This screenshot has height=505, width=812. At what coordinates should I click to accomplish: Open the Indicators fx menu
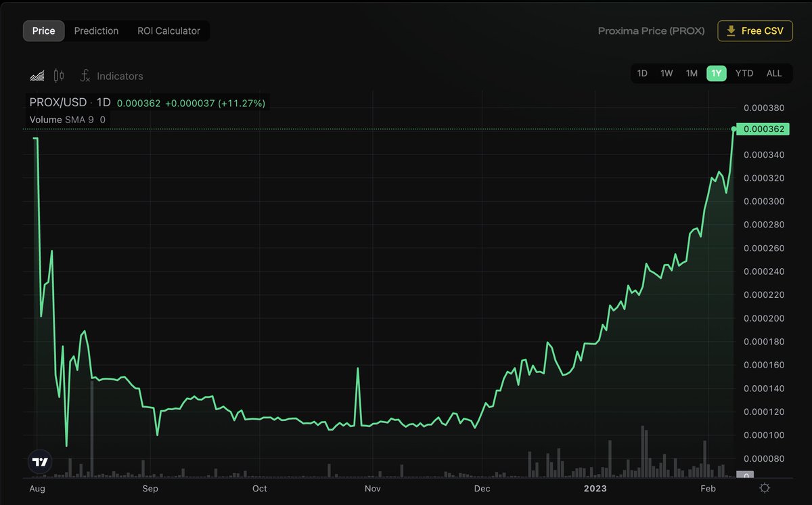click(85, 76)
